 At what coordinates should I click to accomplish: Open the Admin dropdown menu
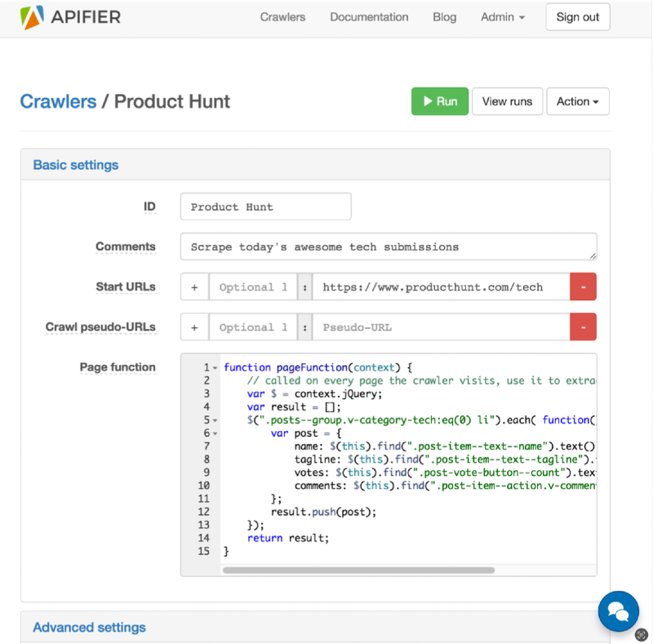point(503,17)
